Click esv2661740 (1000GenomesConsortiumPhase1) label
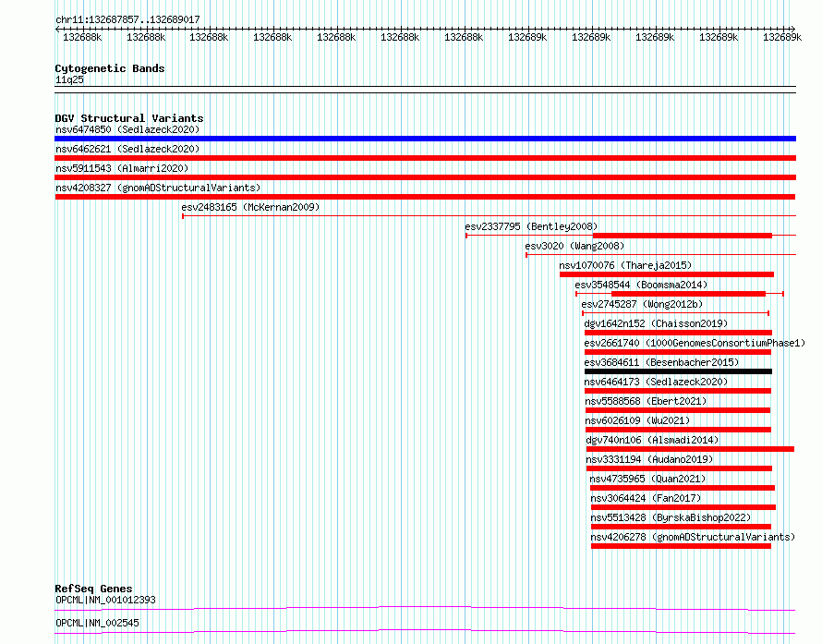Image resolution: width=822 pixels, height=644 pixels. [695, 343]
